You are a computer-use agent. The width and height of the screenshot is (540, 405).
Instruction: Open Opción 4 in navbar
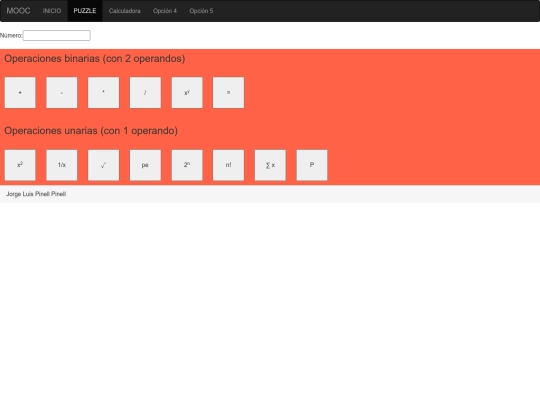click(165, 11)
